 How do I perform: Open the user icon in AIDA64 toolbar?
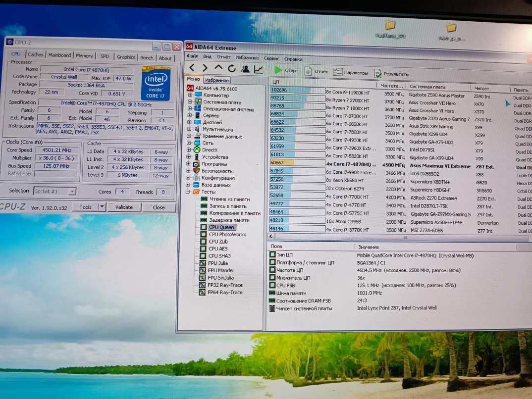tap(245, 69)
